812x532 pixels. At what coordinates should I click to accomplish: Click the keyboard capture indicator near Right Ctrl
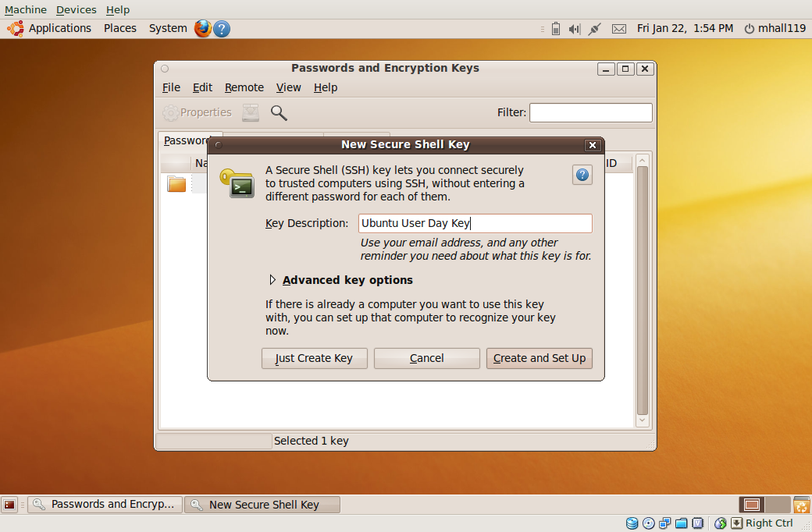tap(735, 523)
